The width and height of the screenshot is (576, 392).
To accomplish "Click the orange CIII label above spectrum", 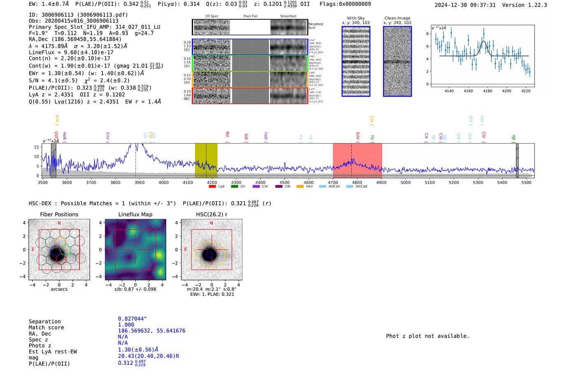I will click(372, 121).
